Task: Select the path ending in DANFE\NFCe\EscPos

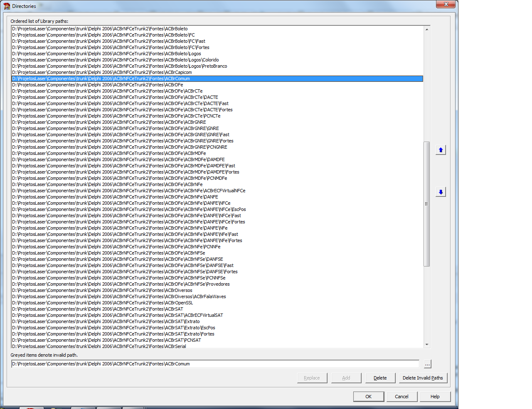Action: pos(217,209)
